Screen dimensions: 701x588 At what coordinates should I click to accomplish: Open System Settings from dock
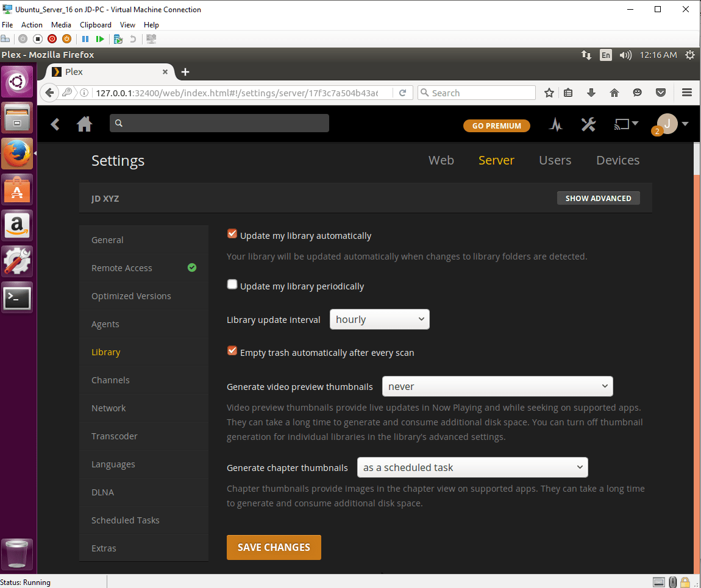click(17, 262)
